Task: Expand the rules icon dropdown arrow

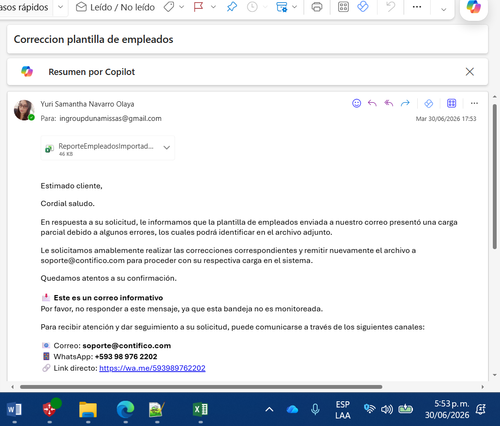Action: click(295, 7)
